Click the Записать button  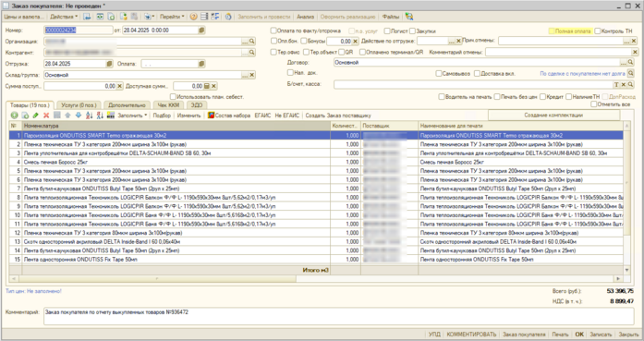[601, 335]
